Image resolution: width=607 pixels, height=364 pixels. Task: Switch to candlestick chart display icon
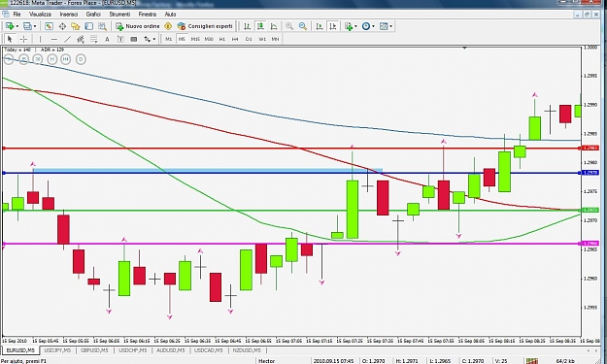(x=260, y=26)
